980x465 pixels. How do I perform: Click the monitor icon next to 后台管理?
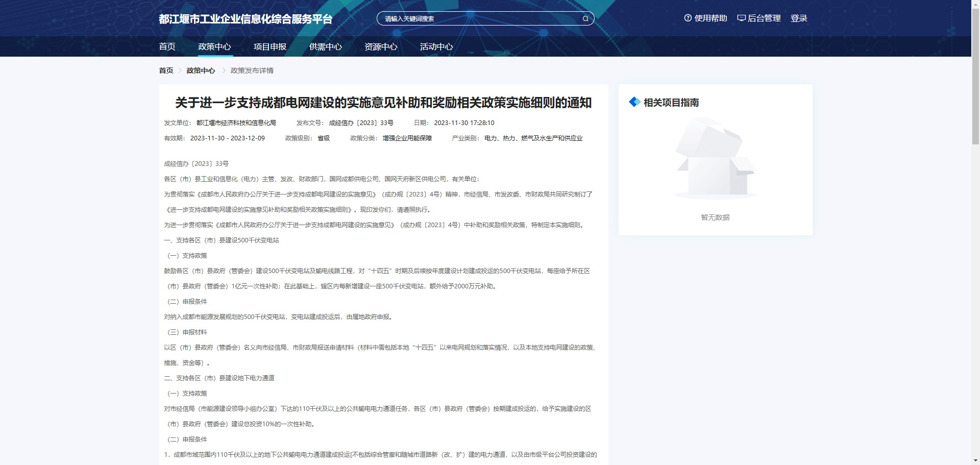pos(741,17)
